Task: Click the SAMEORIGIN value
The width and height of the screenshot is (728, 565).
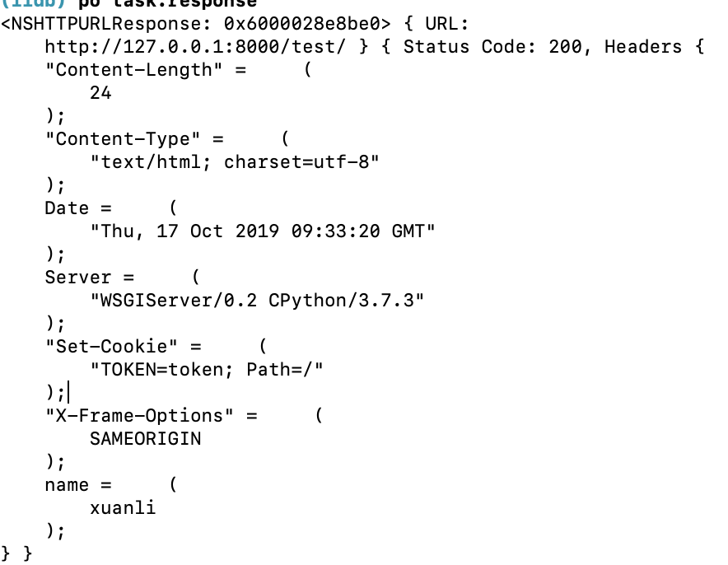Action: pos(145,439)
